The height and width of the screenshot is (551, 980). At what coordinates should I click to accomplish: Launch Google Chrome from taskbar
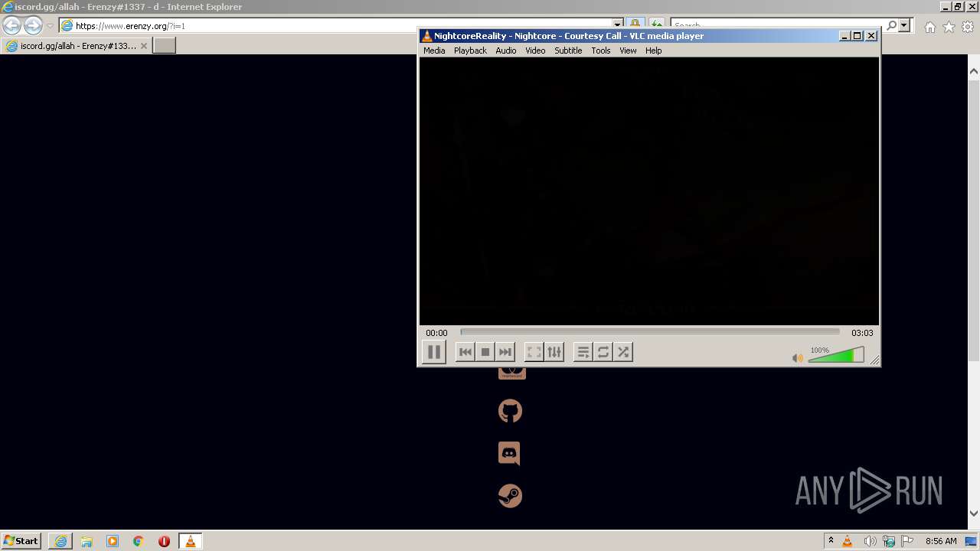click(139, 541)
